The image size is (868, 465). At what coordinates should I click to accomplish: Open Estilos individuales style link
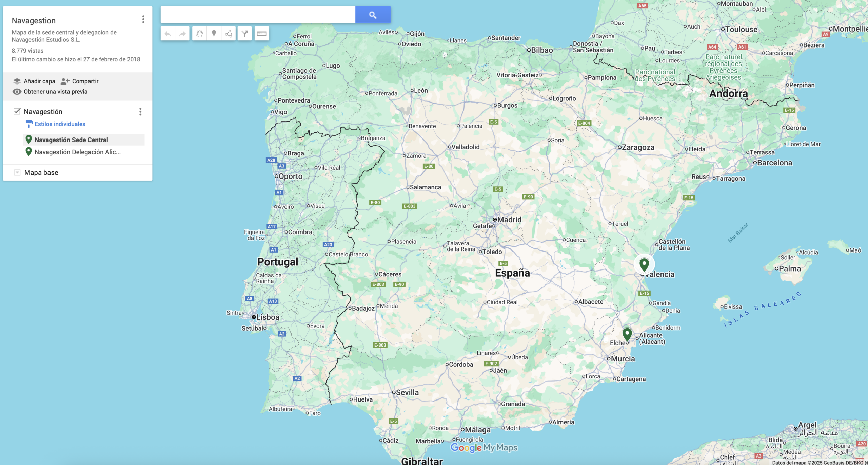tap(60, 124)
